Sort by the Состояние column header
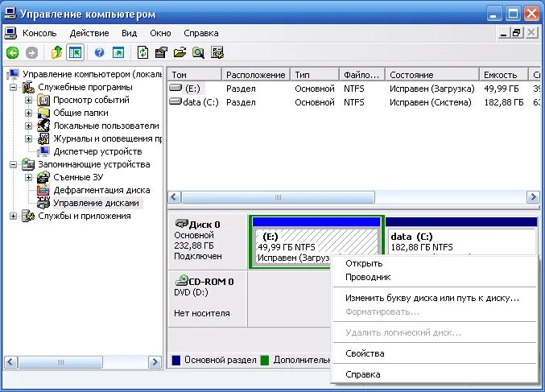Screen dimensions: 545x392 click(x=432, y=75)
